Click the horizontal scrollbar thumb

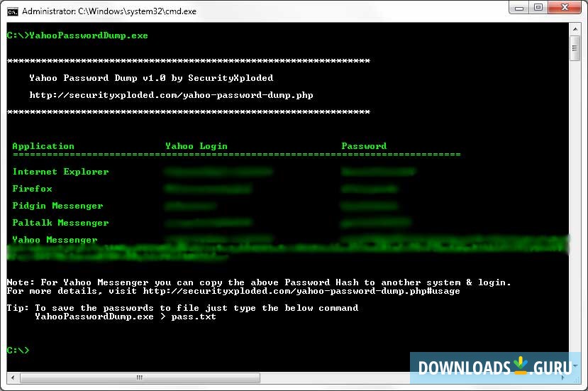coord(140,378)
